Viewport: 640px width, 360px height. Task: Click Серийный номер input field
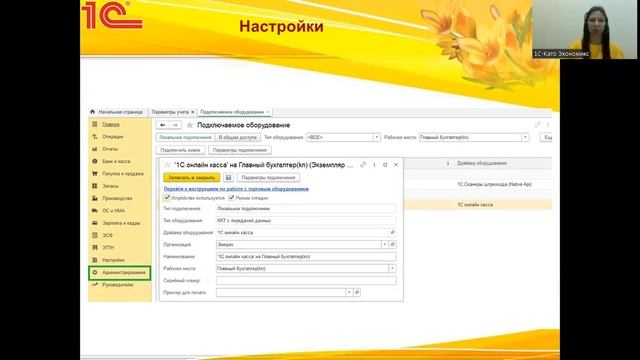(x=306, y=280)
